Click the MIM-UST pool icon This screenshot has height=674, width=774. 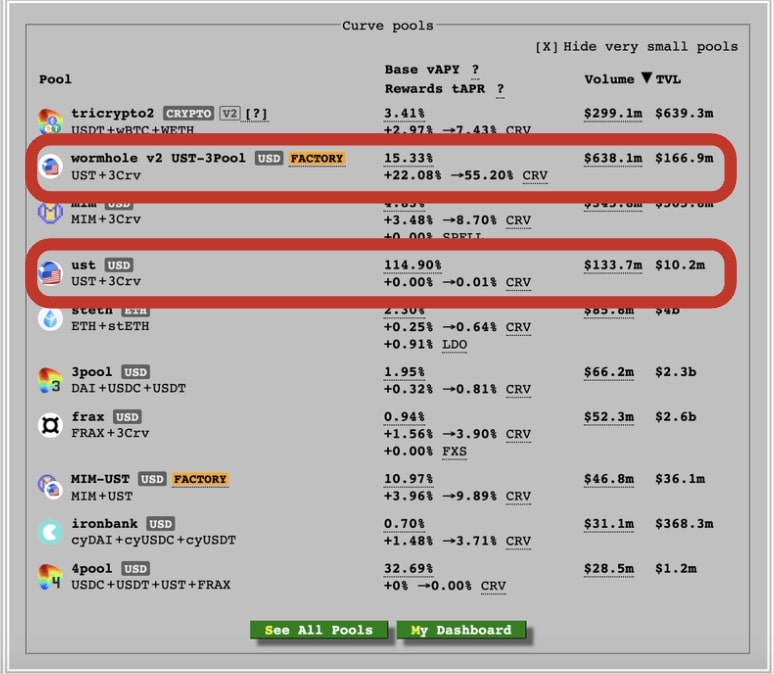pyautogui.click(x=50, y=487)
